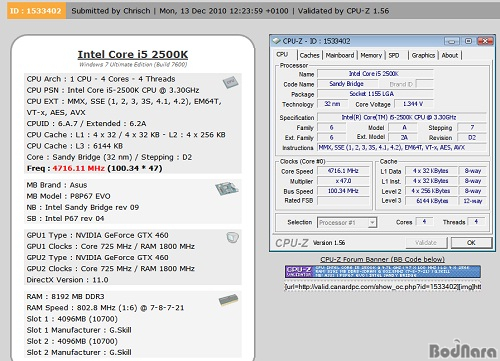Click the Multiplier x 47.0 value

pyautogui.click(x=343, y=181)
